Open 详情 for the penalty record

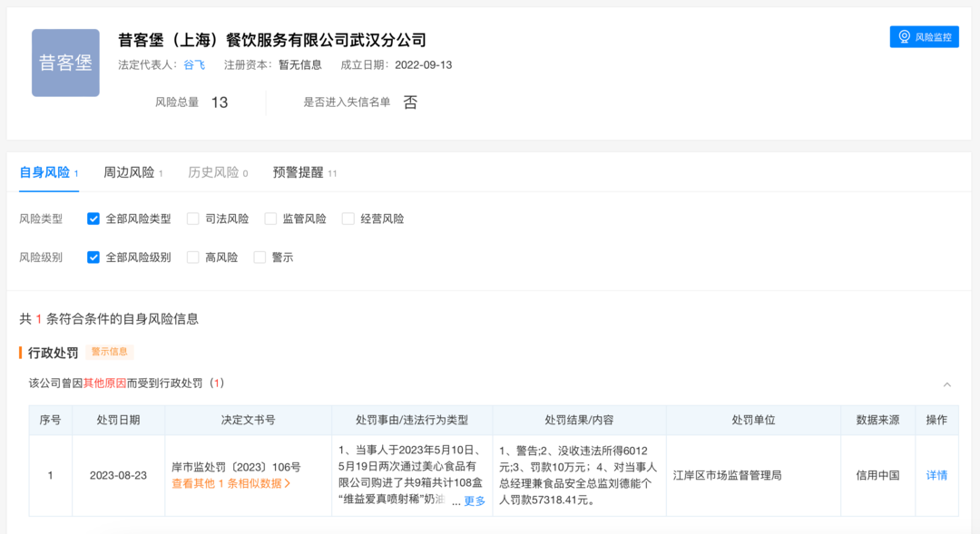tap(936, 475)
